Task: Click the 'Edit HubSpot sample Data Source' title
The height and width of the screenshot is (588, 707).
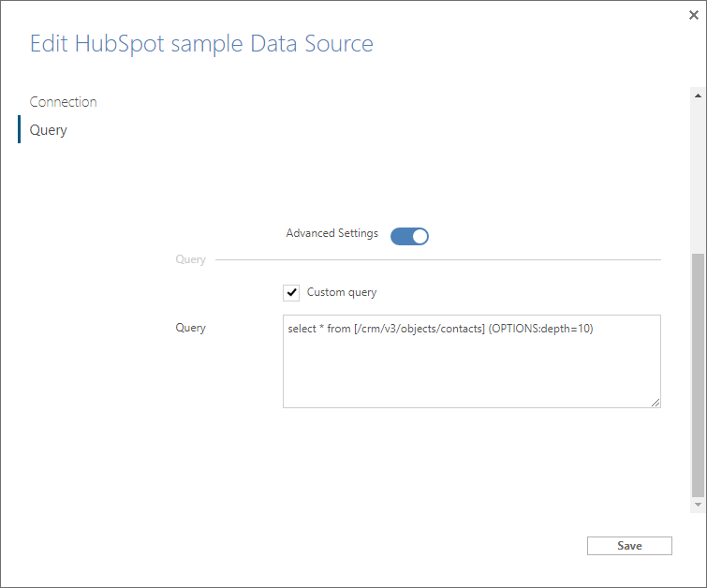Action: 201,44
